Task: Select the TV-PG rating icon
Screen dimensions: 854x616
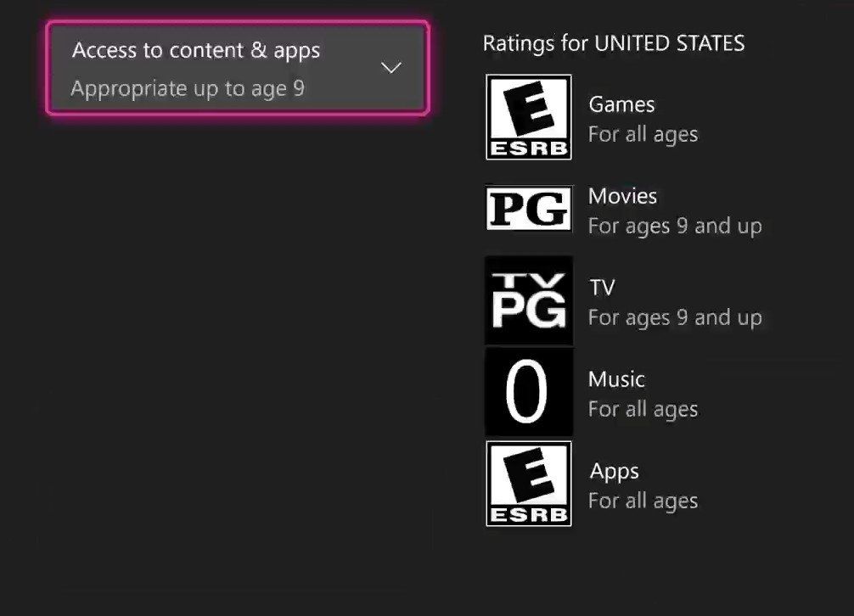Action: [528, 300]
